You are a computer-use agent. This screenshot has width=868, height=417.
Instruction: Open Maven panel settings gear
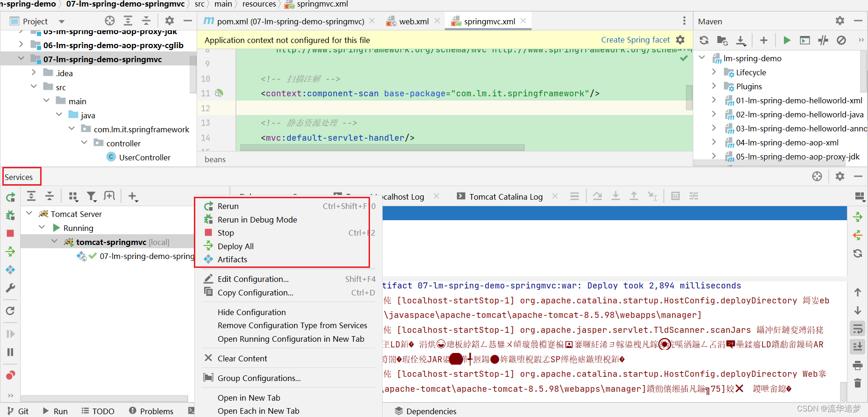point(840,21)
